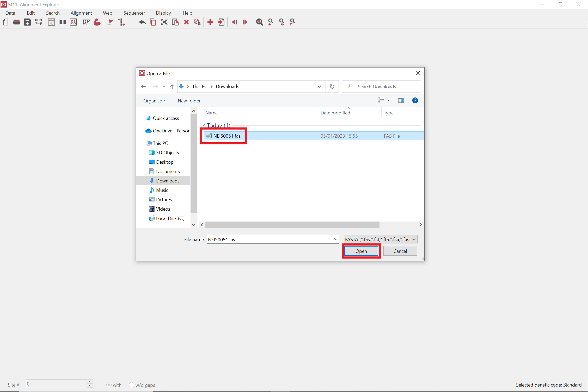Select Documents in the navigation pane
Screen dimensions: 588x392
(168, 171)
